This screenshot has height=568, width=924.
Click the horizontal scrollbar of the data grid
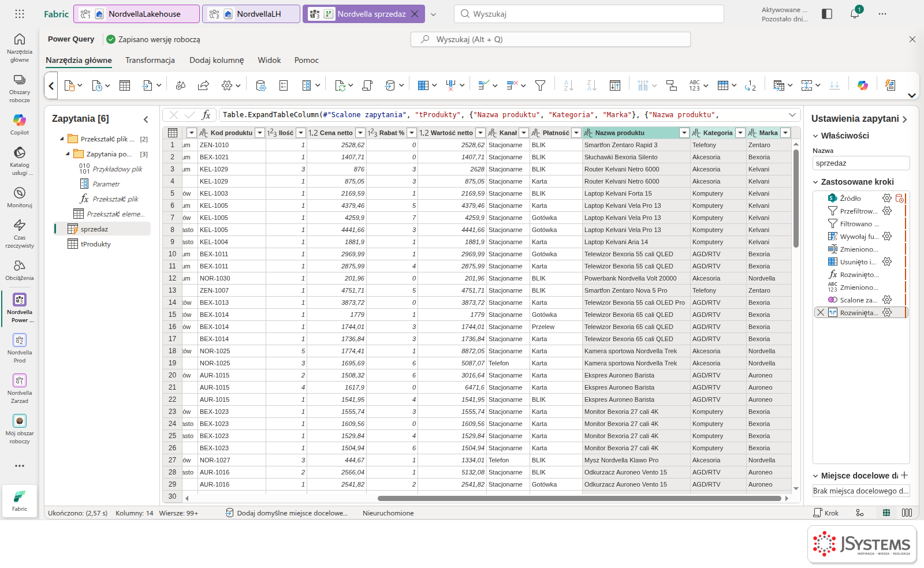(x=579, y=498)
